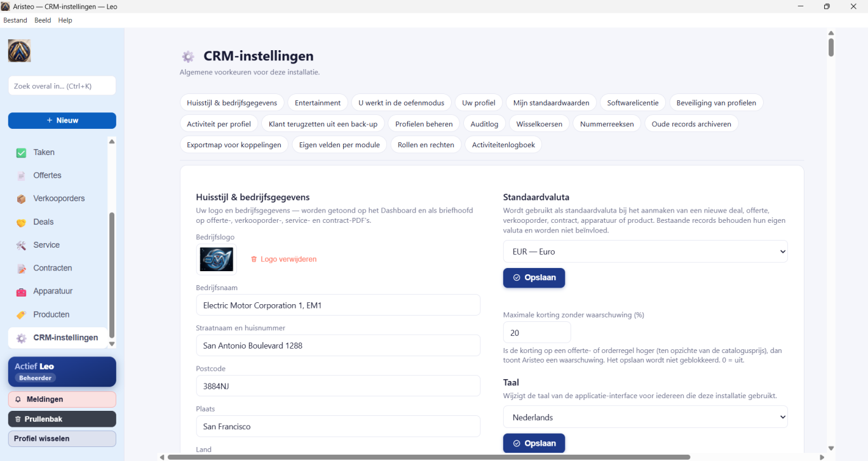Open the Standaardvaluta EUR dropdown
Viewport: 868px width, 461px height.
click(x=645, y=251)
